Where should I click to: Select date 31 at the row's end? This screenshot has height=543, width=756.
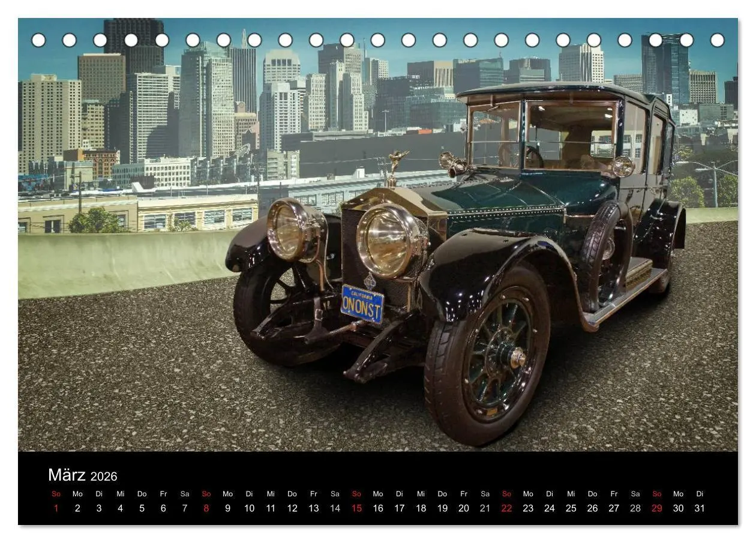click(700, 508)
